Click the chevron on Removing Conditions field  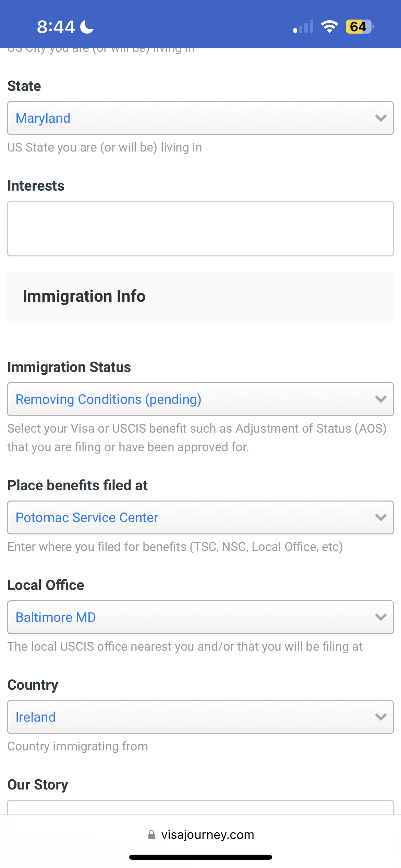[381, 399]
